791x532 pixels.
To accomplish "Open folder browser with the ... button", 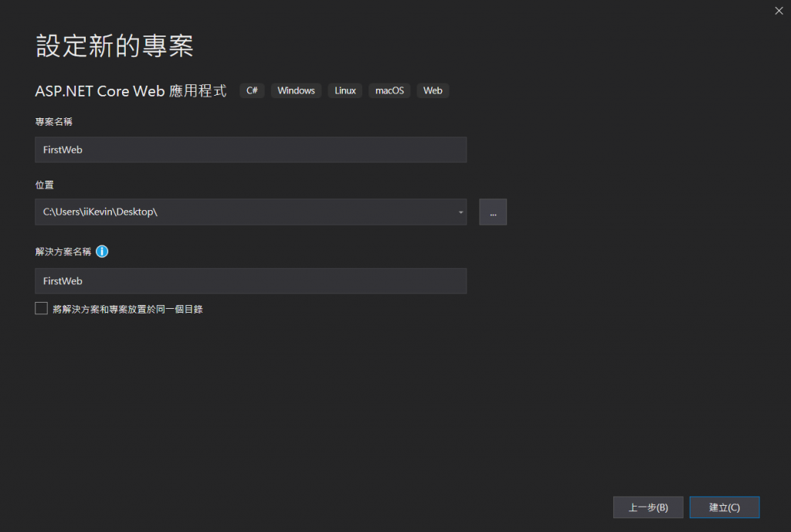I will 493,212.
